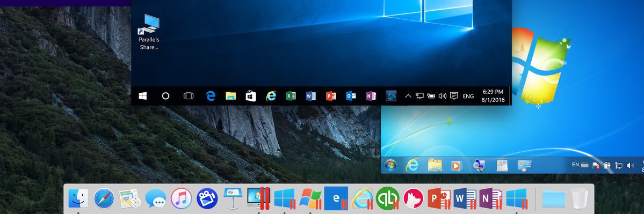Open Parallels Desktop from the Mac dock
The image size is (644, 214).
click(259, 199)
